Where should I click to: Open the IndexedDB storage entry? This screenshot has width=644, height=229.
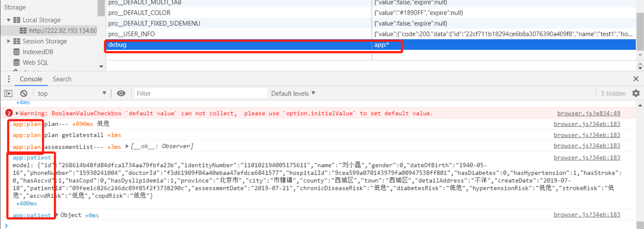[38, 52]
